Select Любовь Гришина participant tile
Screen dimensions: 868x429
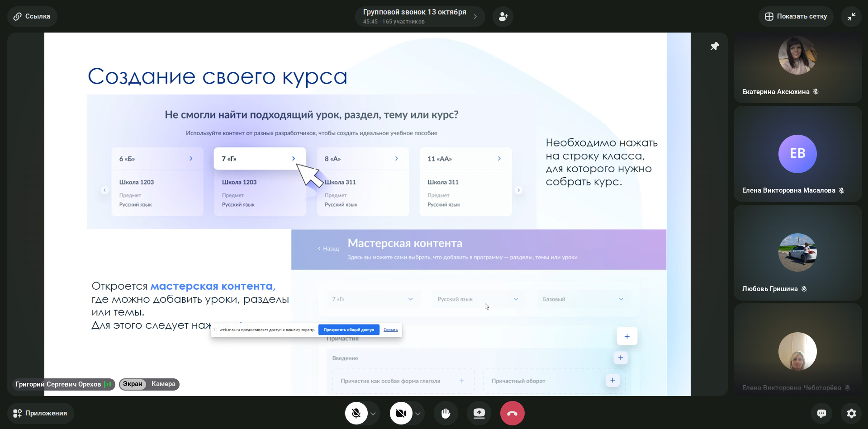point(797,253)
